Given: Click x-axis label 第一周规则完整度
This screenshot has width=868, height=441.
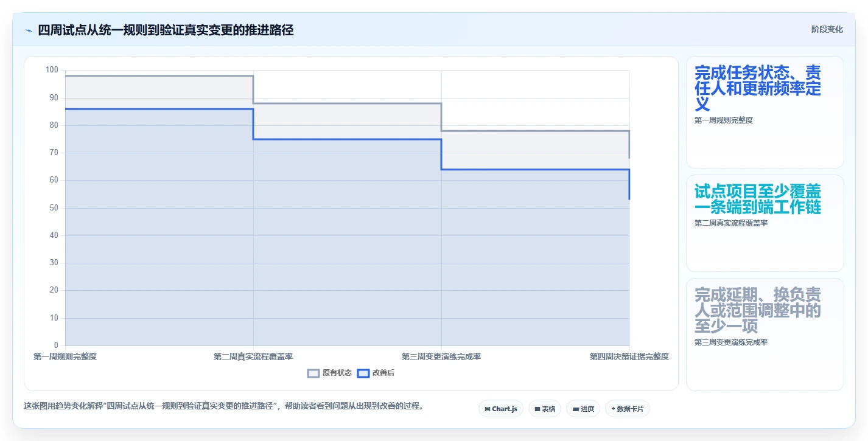Looking at the screenshot, I should pos(65,356).
